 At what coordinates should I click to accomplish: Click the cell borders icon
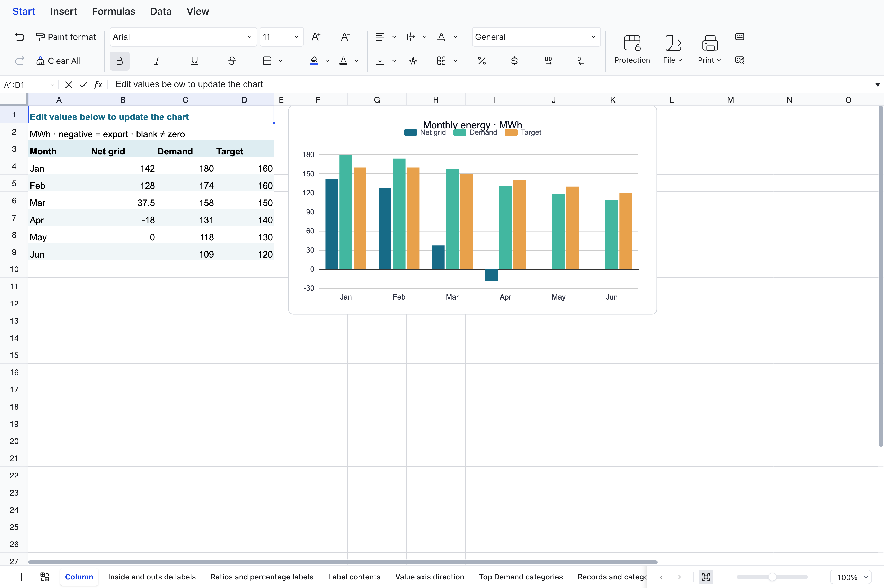(267, 61)
